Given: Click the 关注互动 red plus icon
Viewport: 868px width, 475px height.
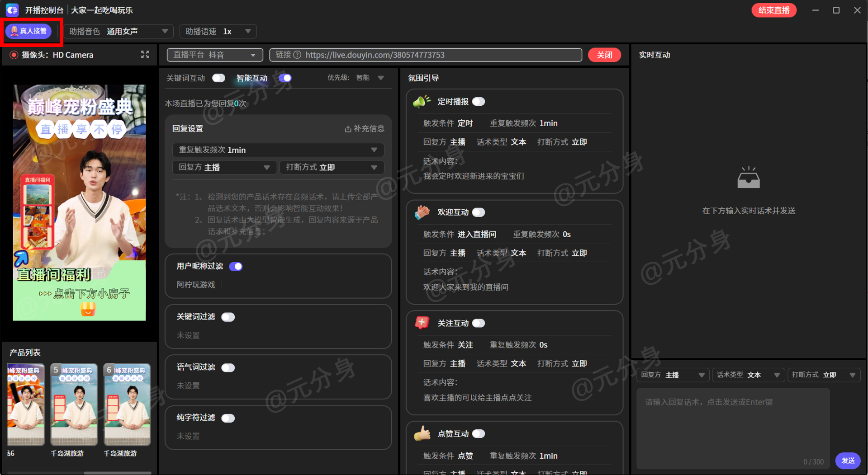Looking at the screenshot, I should coord(422,323).
